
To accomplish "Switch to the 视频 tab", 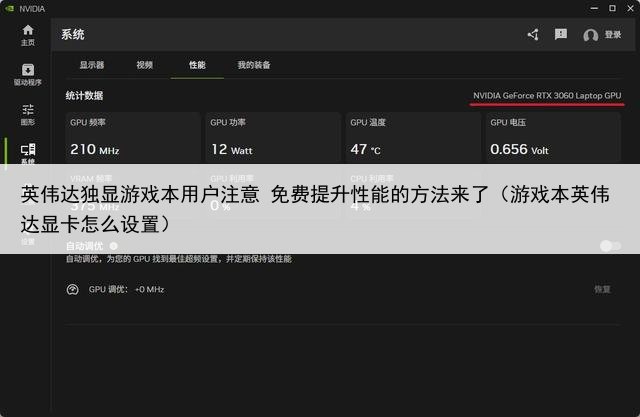I will point(145,65).
